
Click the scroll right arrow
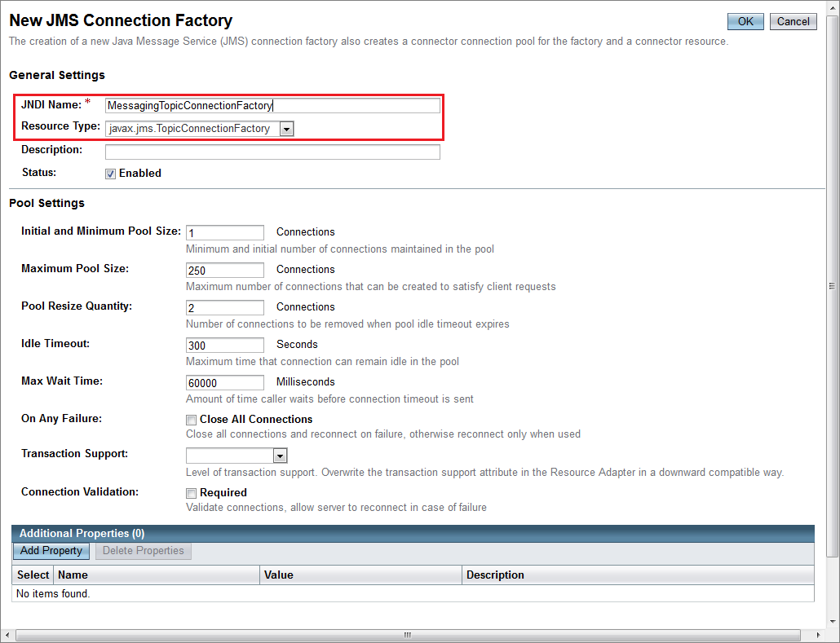[818, 635]
